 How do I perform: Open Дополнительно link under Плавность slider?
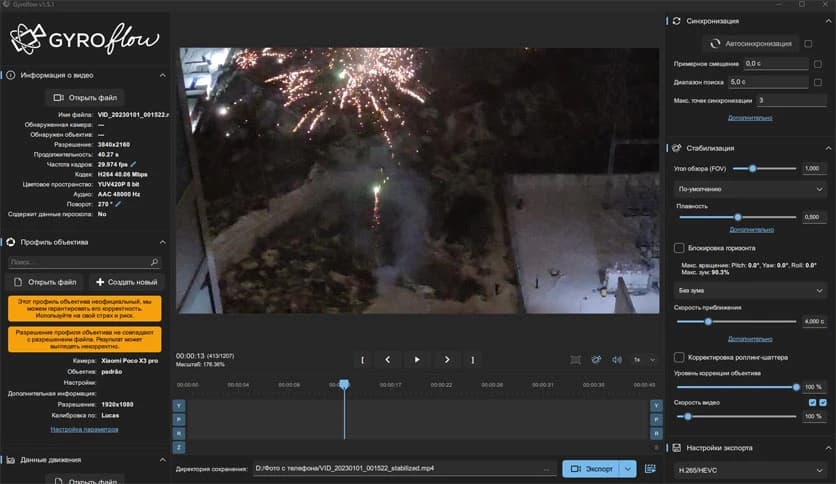point(751,230)
